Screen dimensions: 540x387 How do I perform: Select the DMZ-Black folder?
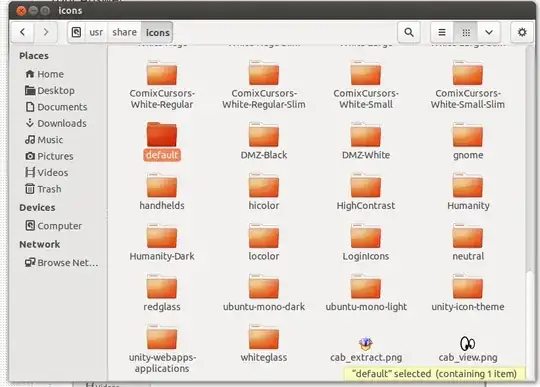click(x=264, y=141)
